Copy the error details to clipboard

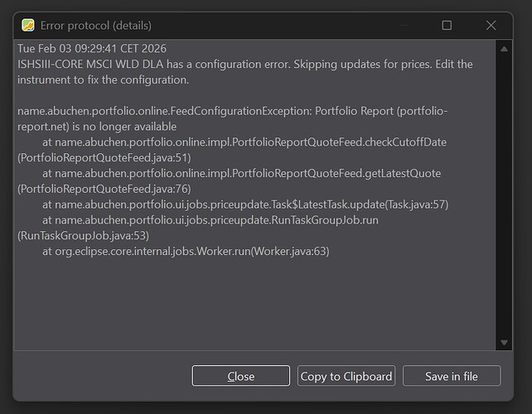tap(346, 376)
